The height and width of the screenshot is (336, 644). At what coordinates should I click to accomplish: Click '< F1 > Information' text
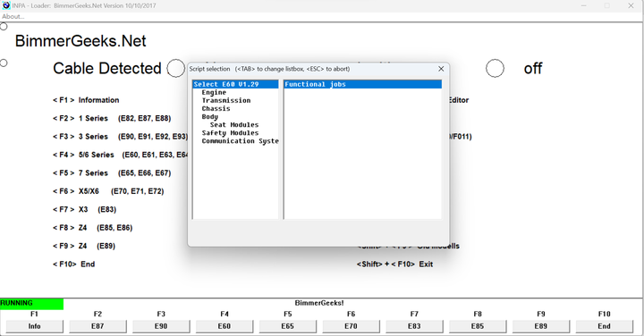click(x=86, y=100)
